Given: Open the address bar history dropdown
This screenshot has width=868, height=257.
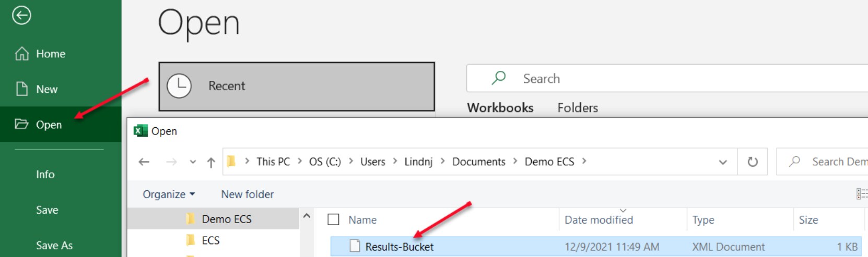Looking at the screenshot, I should [x=723, y=162].
